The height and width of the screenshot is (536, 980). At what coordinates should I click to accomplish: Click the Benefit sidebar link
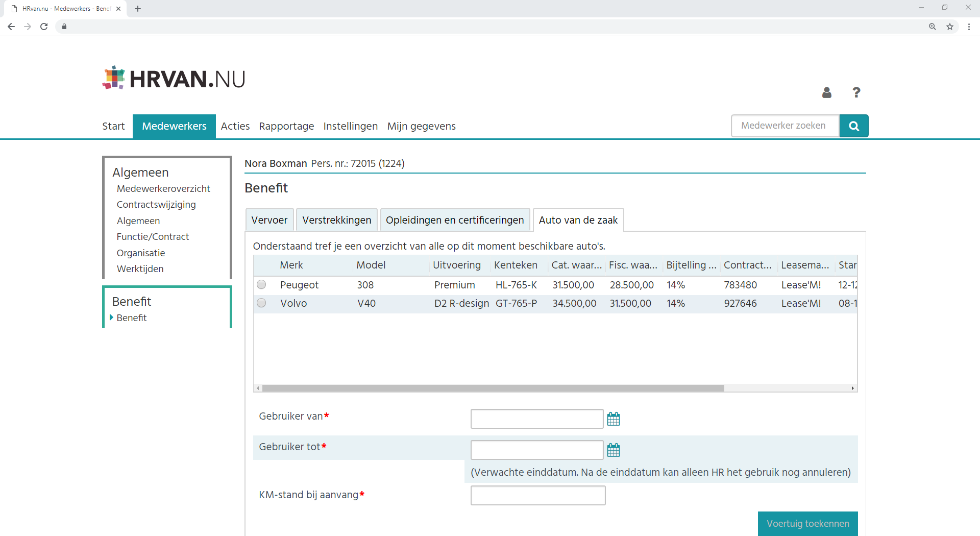132,318
